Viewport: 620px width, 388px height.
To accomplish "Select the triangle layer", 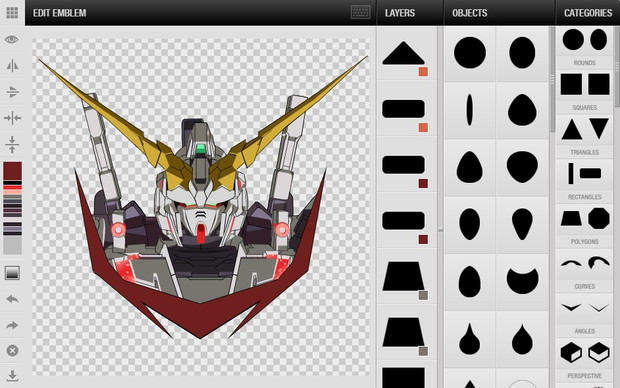I will click(403, 53).
